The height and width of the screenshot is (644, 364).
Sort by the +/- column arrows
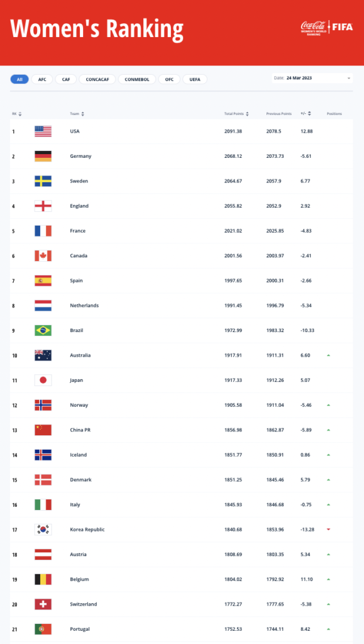(x=309, y=114)
